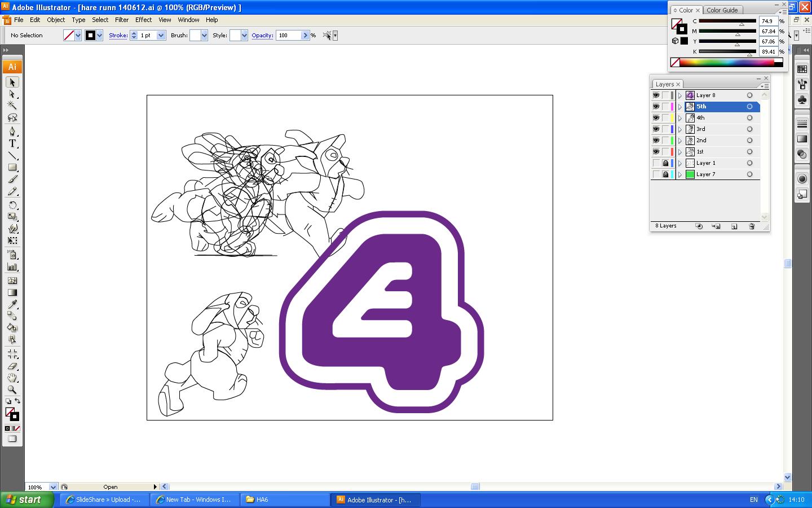This screenshot has height=508, width=812.
Task: Expand the 5th layer contents
Action: point(680,107)
